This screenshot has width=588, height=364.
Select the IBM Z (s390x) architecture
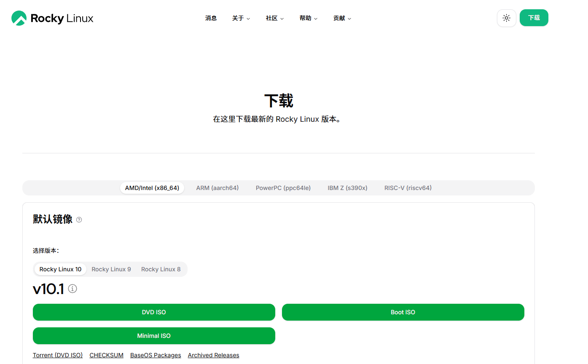pos(347,187)
